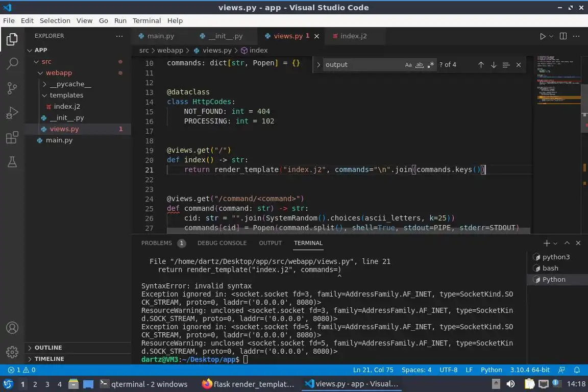588x392 pixels.
Task: Go to previous find match
Action: [481, 64]
